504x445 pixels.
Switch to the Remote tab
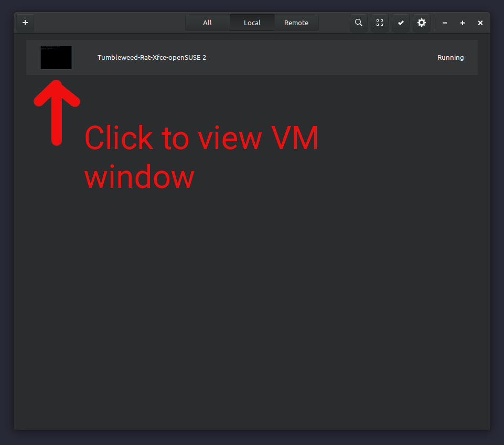coord(296,23)
